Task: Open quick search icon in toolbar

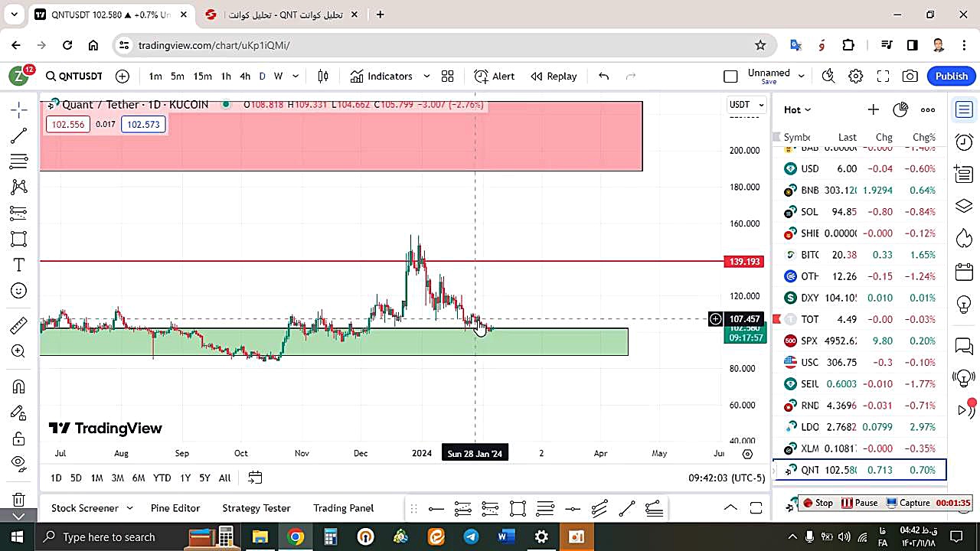Action: 828,76
